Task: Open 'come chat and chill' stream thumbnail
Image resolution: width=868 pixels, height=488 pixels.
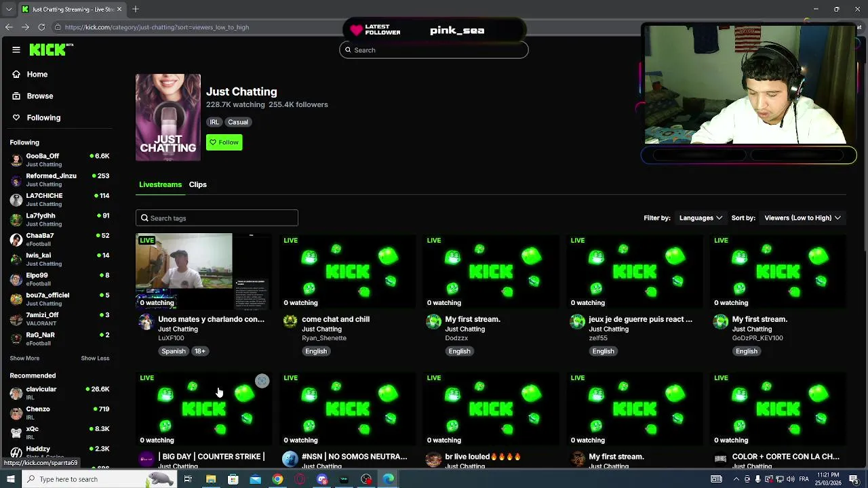Action: pos(347,271)
